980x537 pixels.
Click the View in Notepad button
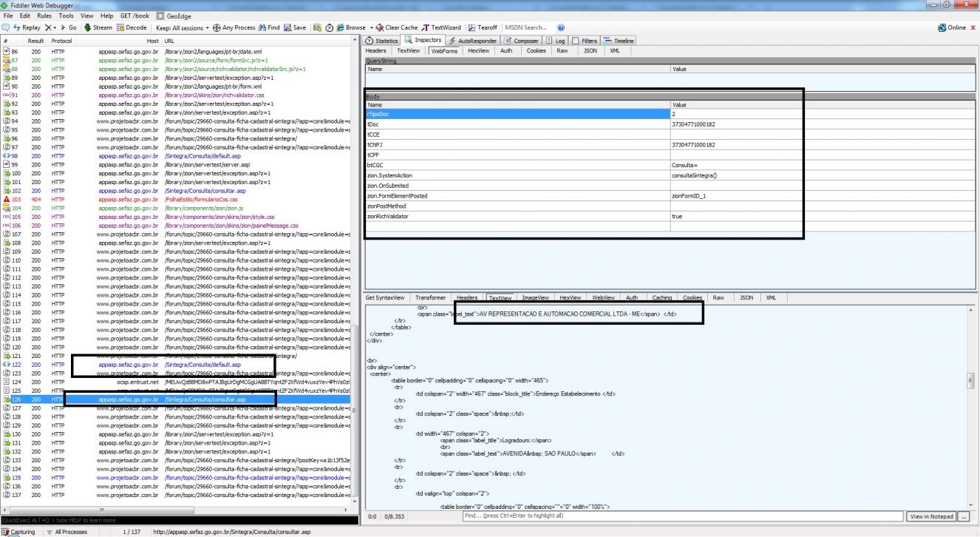tap(931, 516)
